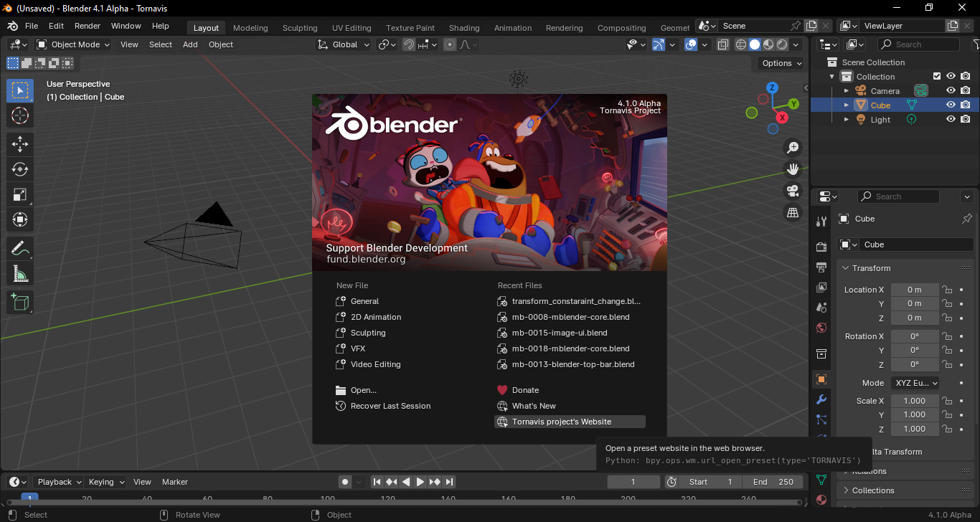The image size is (980, 522).
Task: Uncheck the Collection exclude checkbox
Action: [x=936, y=76]
